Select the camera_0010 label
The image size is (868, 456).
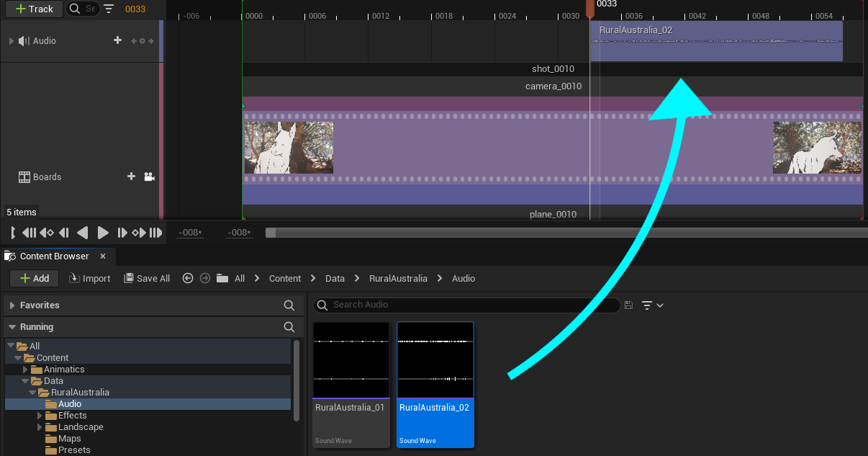tap(553, 86)
